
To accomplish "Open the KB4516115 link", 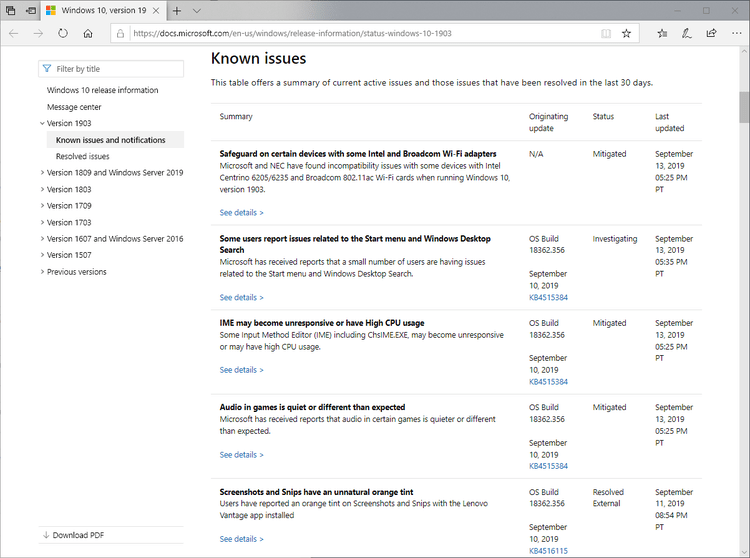I will [548, 551].
